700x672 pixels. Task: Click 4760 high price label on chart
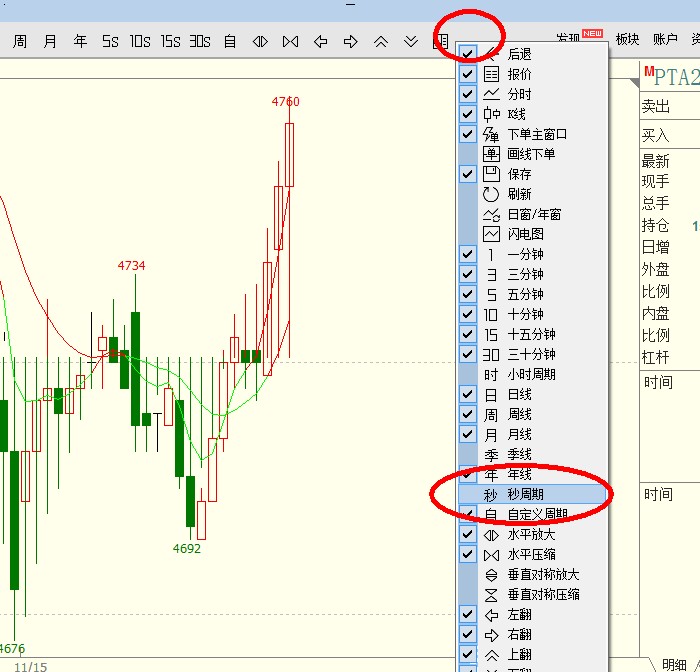[x=286, y=101]
